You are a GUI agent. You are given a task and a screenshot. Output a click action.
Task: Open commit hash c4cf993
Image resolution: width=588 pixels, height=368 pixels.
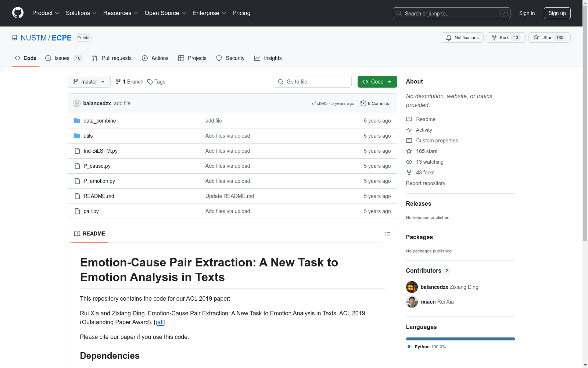point(320,103)
